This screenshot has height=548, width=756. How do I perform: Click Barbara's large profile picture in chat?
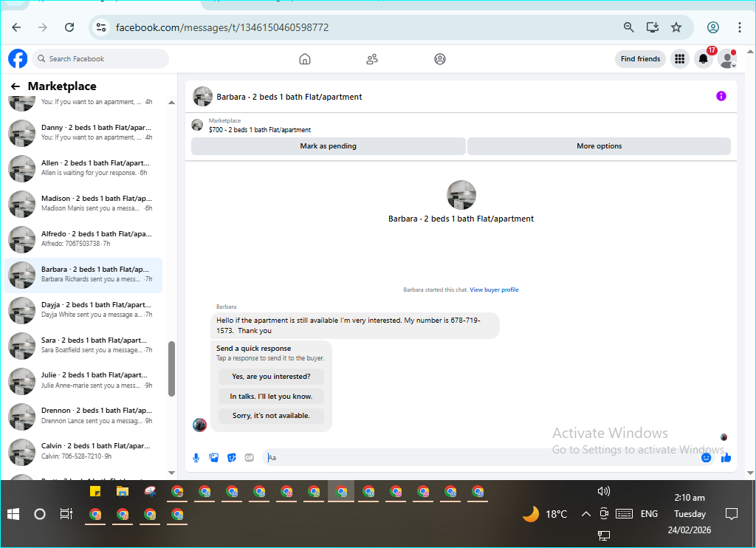(461, 195)
